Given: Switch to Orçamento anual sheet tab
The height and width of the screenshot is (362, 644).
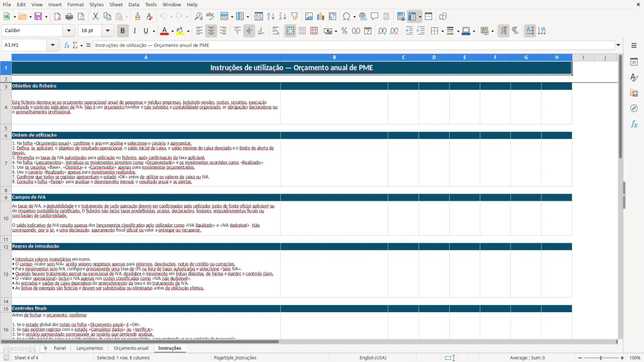Looking at the screenshot, I should (x=131, y=348).
